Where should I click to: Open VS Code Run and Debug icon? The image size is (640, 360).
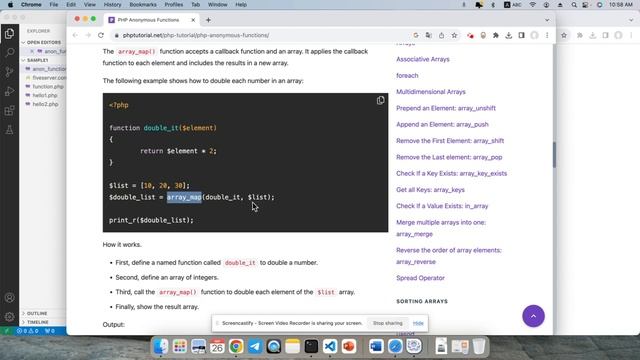pyautogui.click(x=9, y=91)
